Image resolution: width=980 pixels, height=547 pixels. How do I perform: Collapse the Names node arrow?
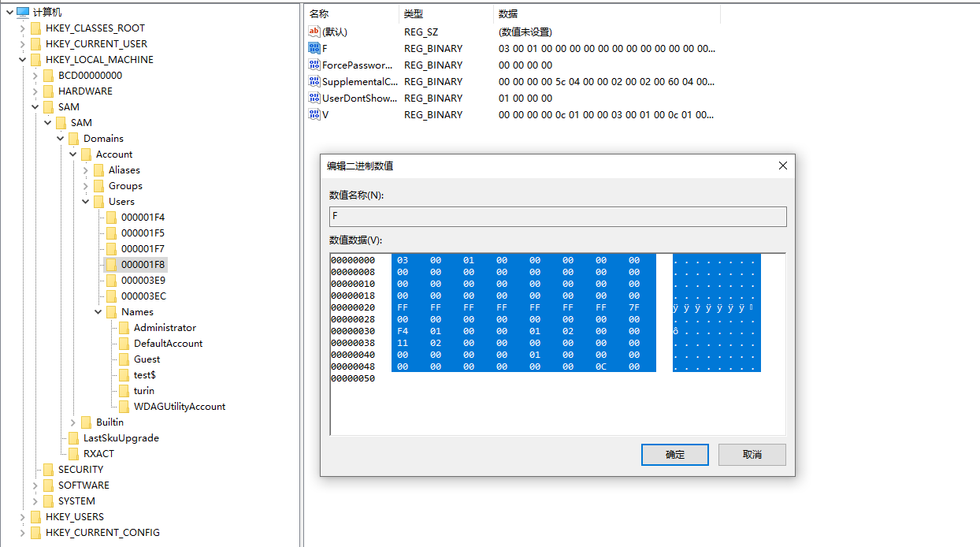(x=98, y=311)
